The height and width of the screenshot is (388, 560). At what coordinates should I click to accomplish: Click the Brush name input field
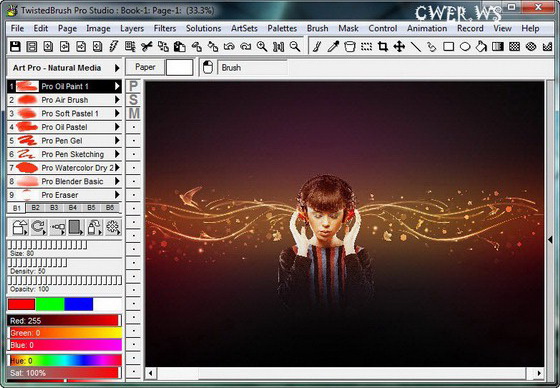pos(252,68)
